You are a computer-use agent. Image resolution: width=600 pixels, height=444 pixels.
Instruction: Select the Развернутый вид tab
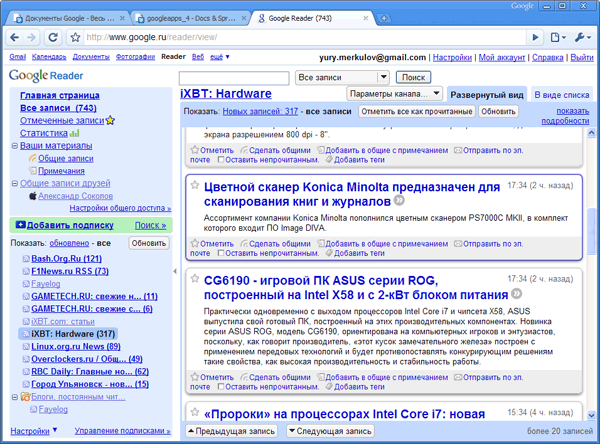click(487, 95)
